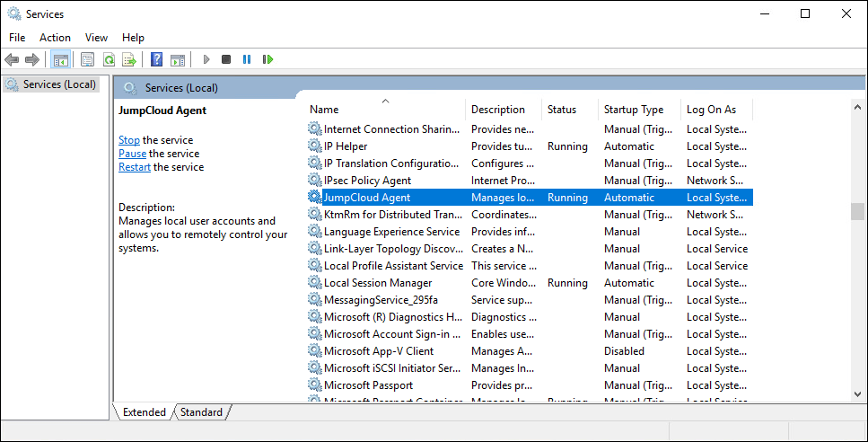Image resolution: width=868 pixels, height=442 pixels.
Task: Switch to the Standard tab
Action: pos(201,412)
